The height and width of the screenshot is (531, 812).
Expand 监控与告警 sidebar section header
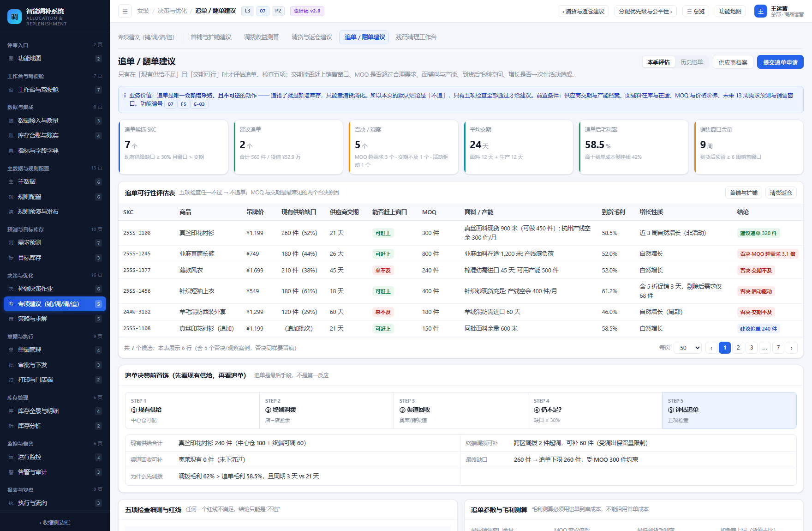pos(55,444)
